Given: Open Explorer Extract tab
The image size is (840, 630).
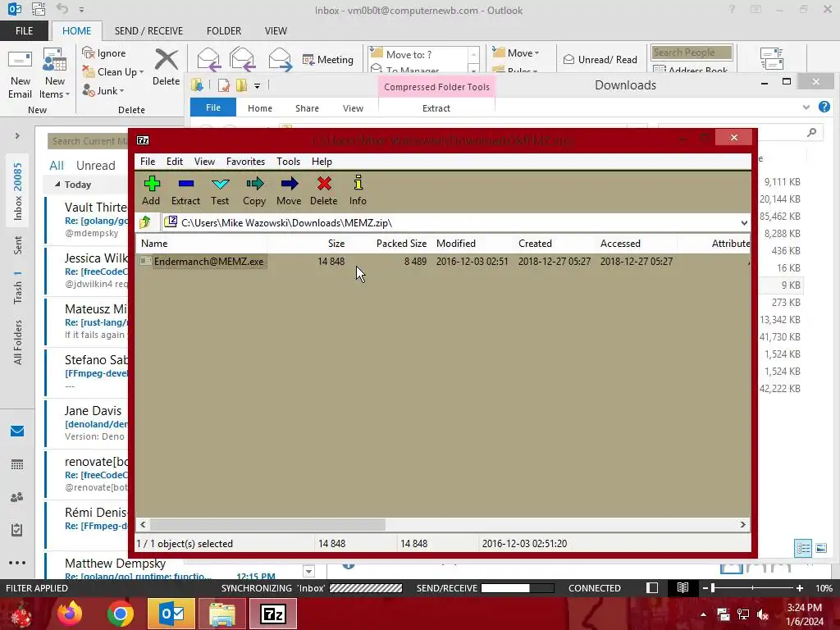Looking at the screenshot, I should click(x=436, y=108).
